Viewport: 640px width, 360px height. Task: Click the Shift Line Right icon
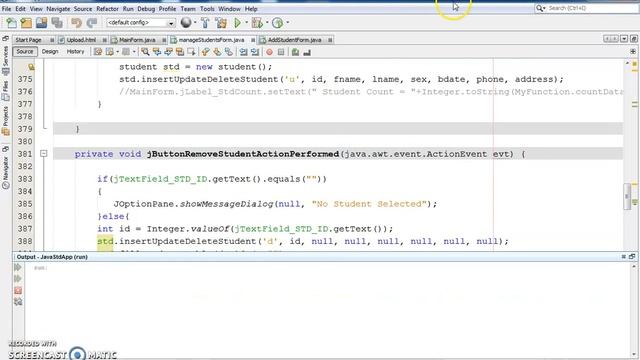[255, 52]
